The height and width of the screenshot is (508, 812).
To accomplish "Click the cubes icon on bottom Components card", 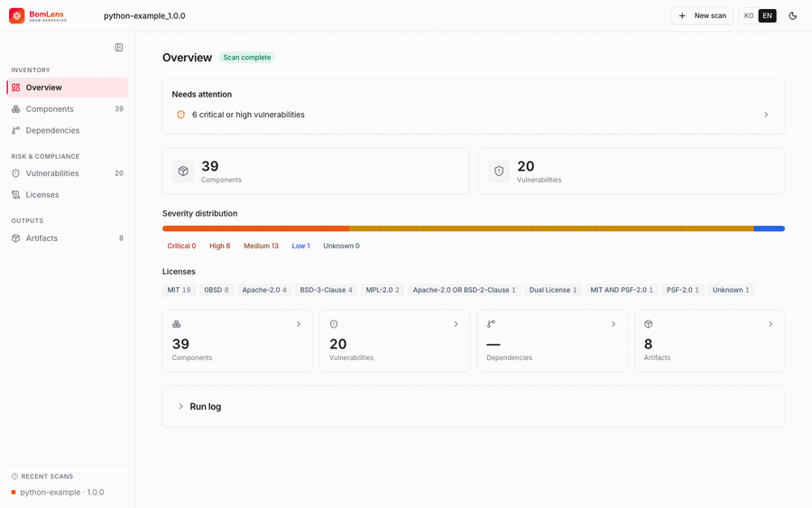I will 177,324.
